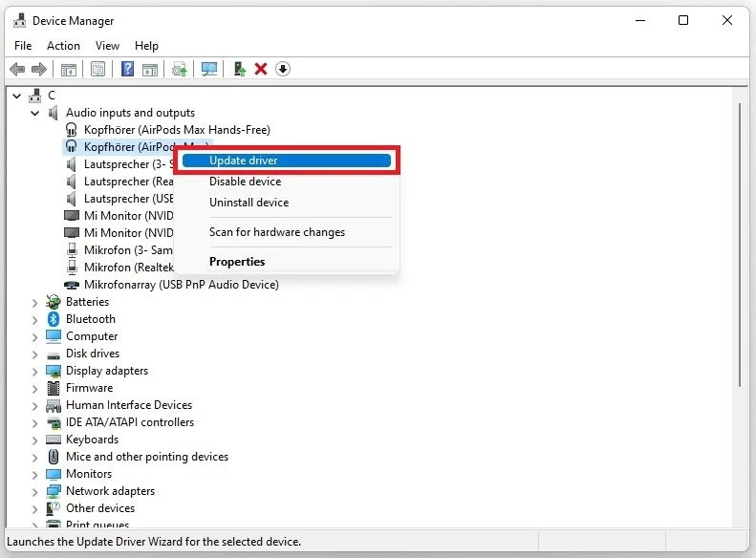Click the vertical scrollbar of device tree
This screenshot has width=756, height=558.
pyautogui.click(x=739, y=245)
